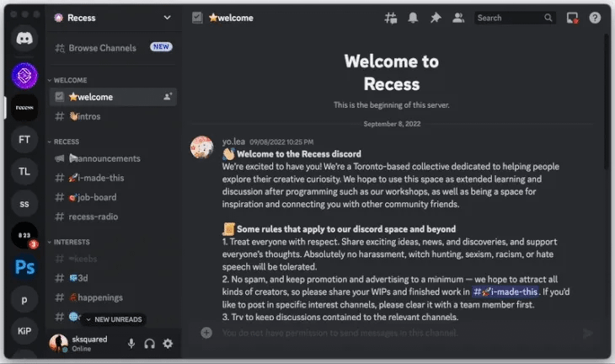Switch to the FT server
Image resolution: width=615 pixels, height=364 pixels.
(x=24, y=139)
